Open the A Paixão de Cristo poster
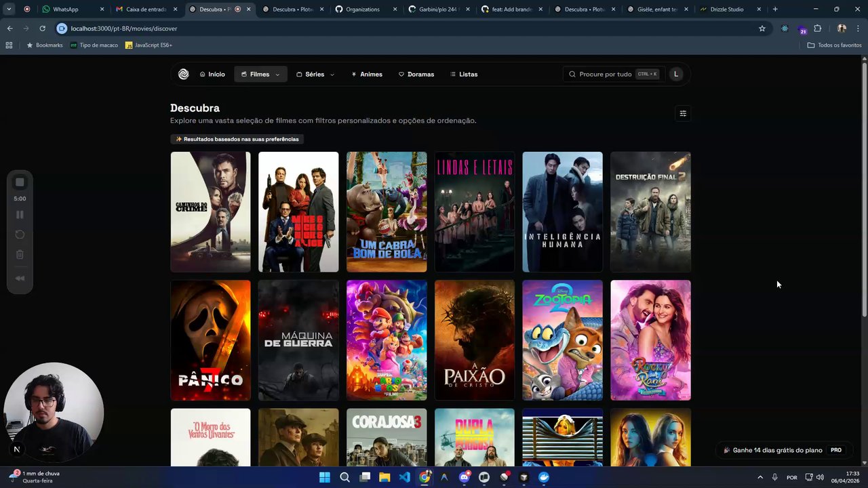Image resolution: width=868 pixels, height=488 pixels. [x=475, y=340]
